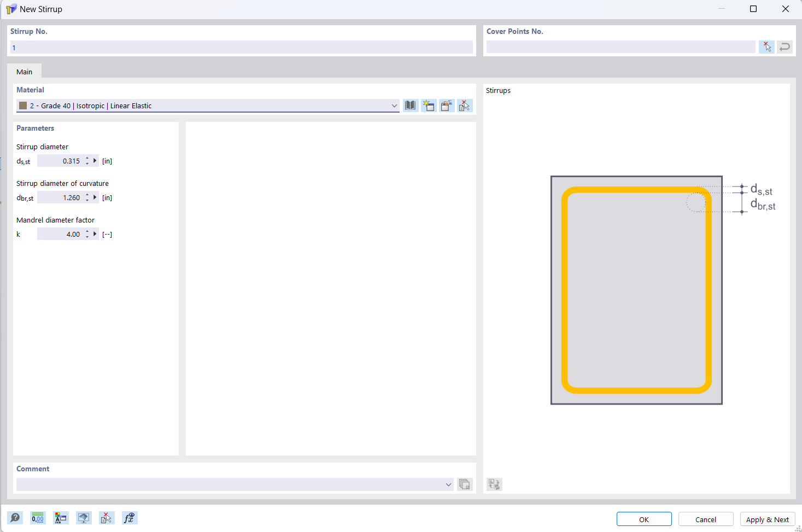Image resolution: width=802 pixels, height=532 pixels.
Task: Increase stirrup diameter with up arrow
Action: click(86, 158)
